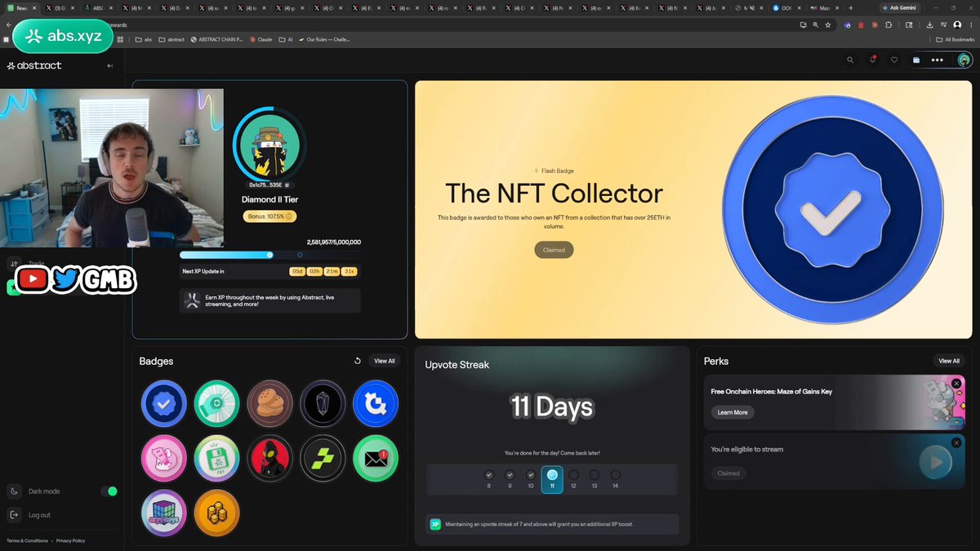Open Privacy Policy link
Viewport: 980px width, 551px height.
pos(70,540)
